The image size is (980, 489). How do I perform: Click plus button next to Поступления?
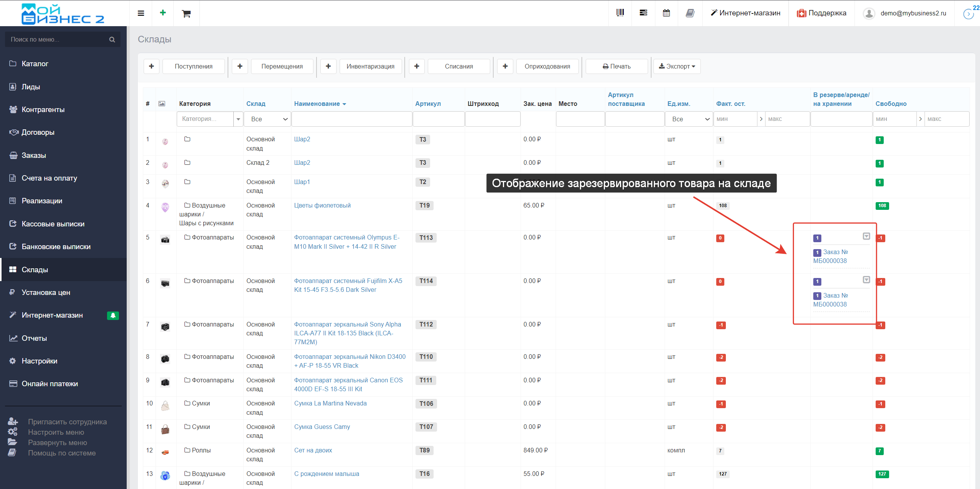[x=151, y=66]
